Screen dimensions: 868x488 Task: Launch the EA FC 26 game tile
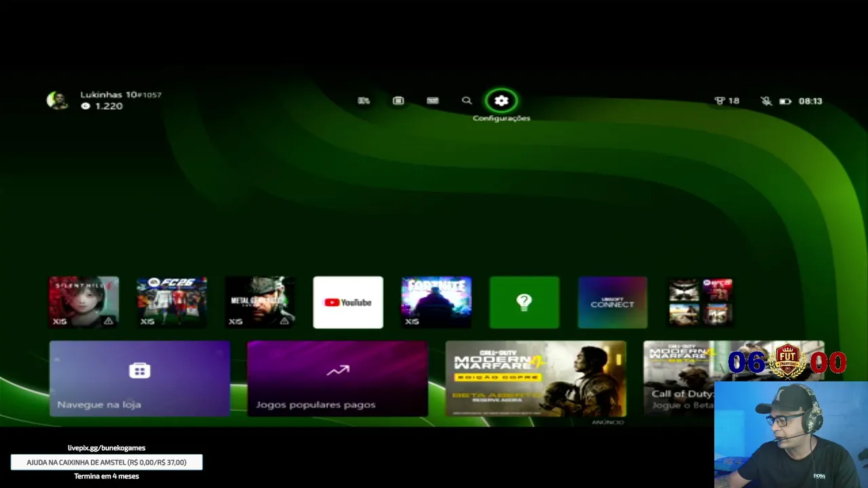coord(172,302)
